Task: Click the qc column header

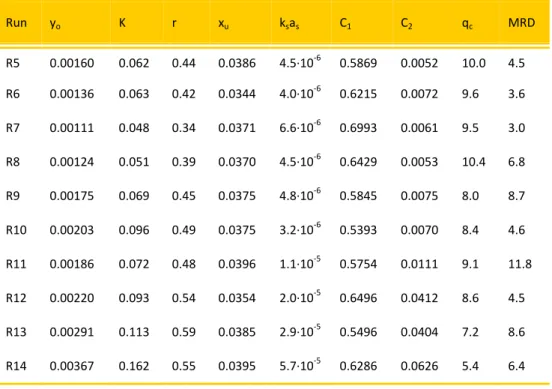Action: click(467, 24)
